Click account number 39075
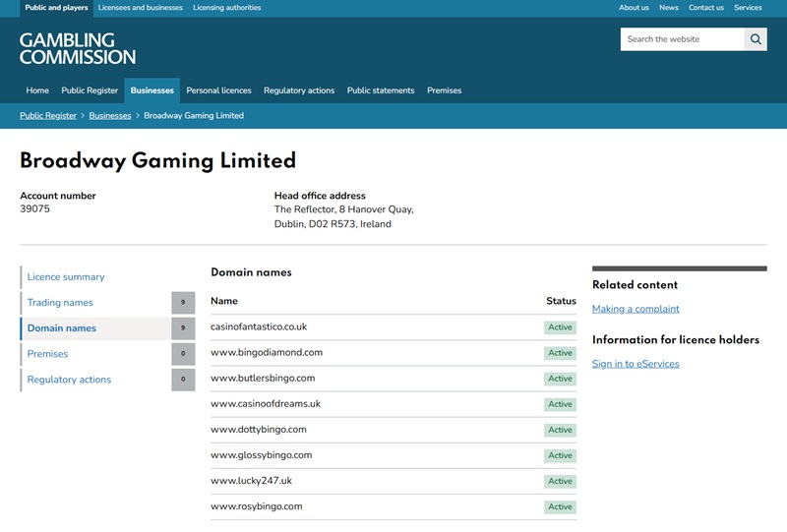This screenshot has height=532, width=787. (x=34, y=208)
